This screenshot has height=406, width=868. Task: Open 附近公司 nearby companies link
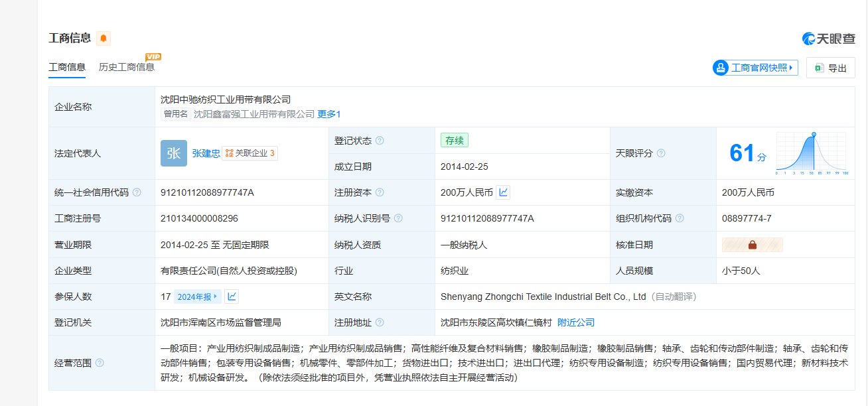(576, 322)
